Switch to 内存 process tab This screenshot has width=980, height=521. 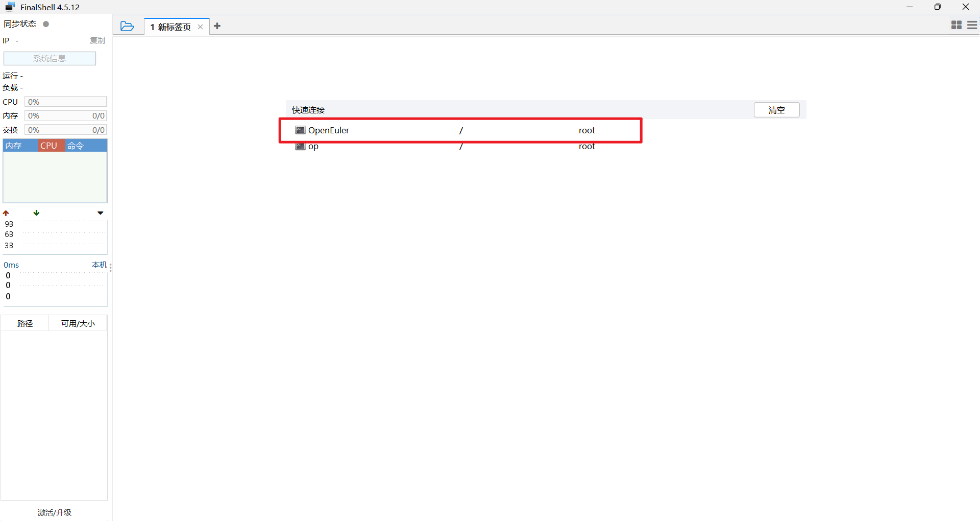click(x=20, y=146)
